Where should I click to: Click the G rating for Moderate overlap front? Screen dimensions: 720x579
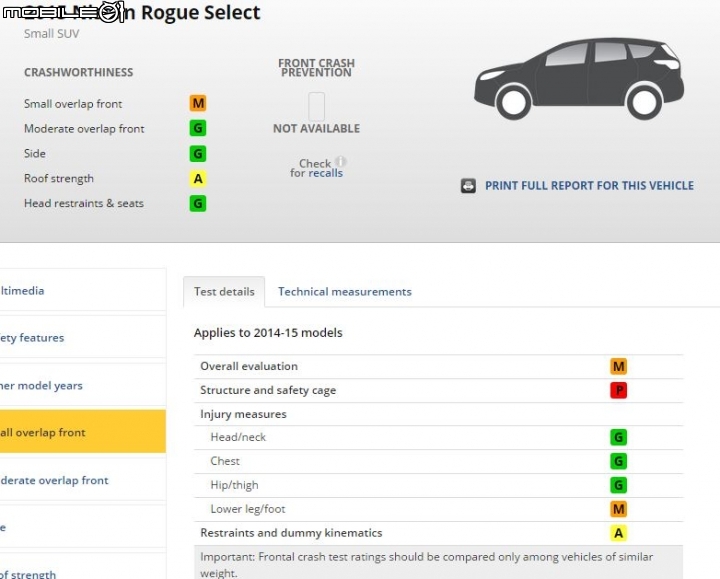coord(198,128)
